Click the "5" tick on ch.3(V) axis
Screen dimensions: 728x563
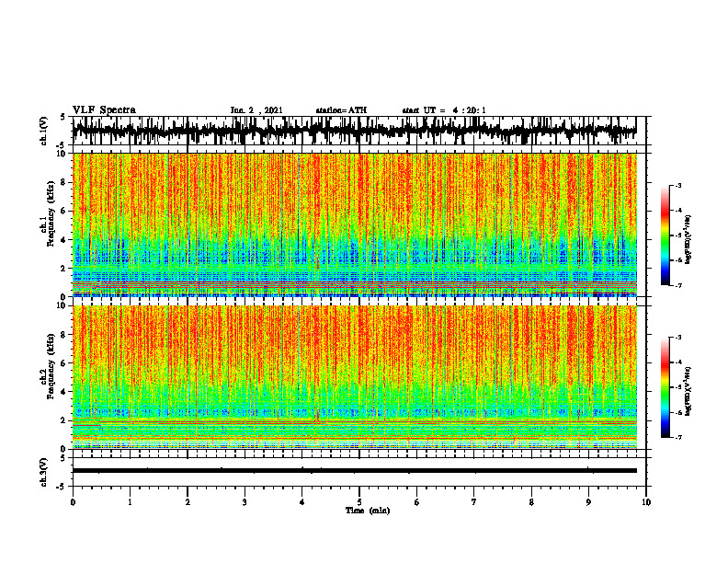pyautogui.click(x=63, y=458)
